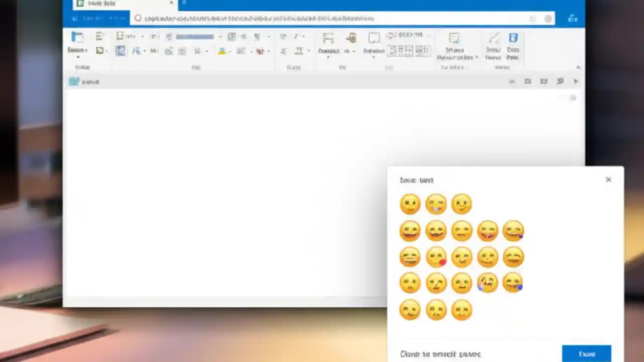Open the highlight color dropdown arrow
The image size is (644, 362).
coord(229,50)
